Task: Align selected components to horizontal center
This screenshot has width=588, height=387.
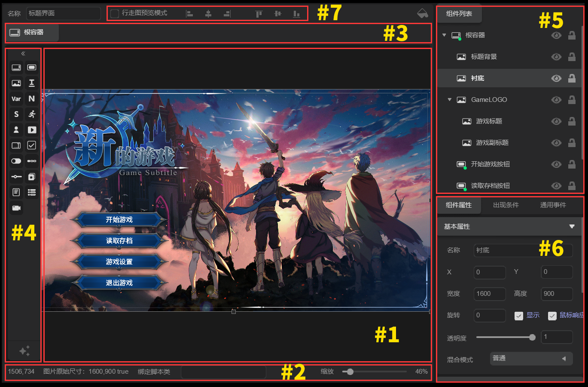Action: pos(208,14)
